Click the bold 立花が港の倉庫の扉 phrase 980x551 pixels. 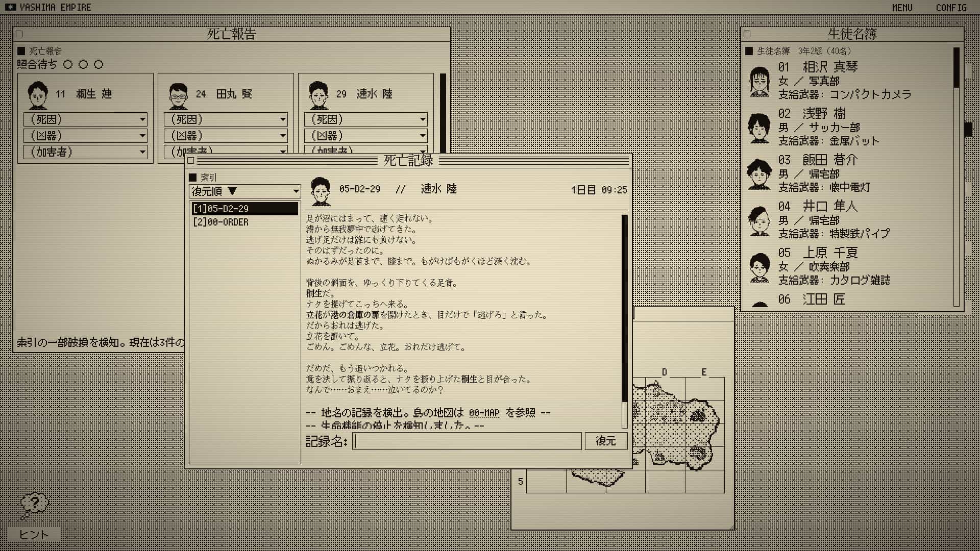[x=342, y=315]
